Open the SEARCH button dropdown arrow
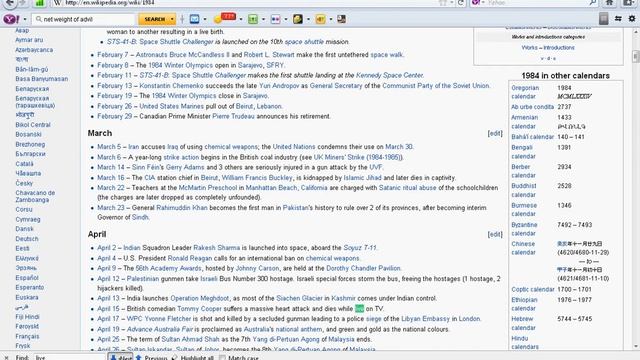 (172, 19)
